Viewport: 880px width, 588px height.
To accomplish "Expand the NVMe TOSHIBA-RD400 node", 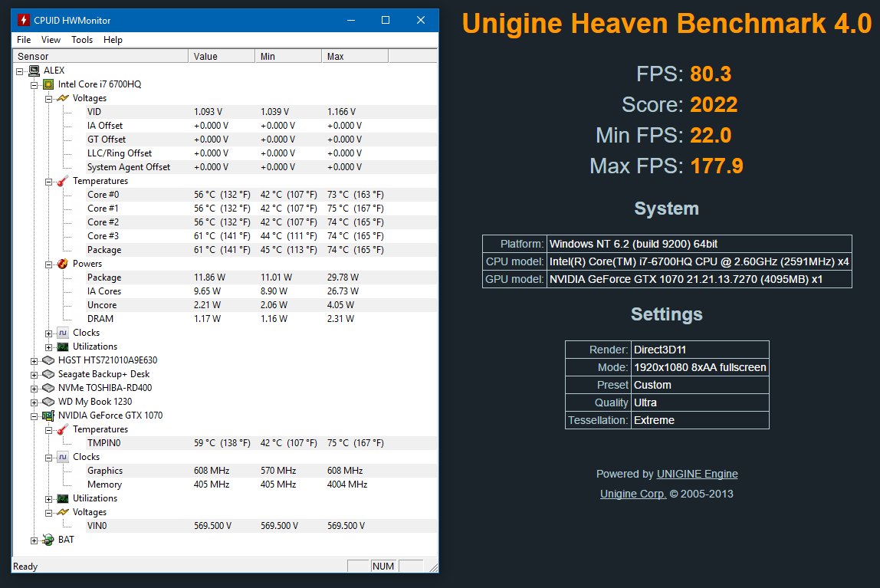I will (34, 389).
